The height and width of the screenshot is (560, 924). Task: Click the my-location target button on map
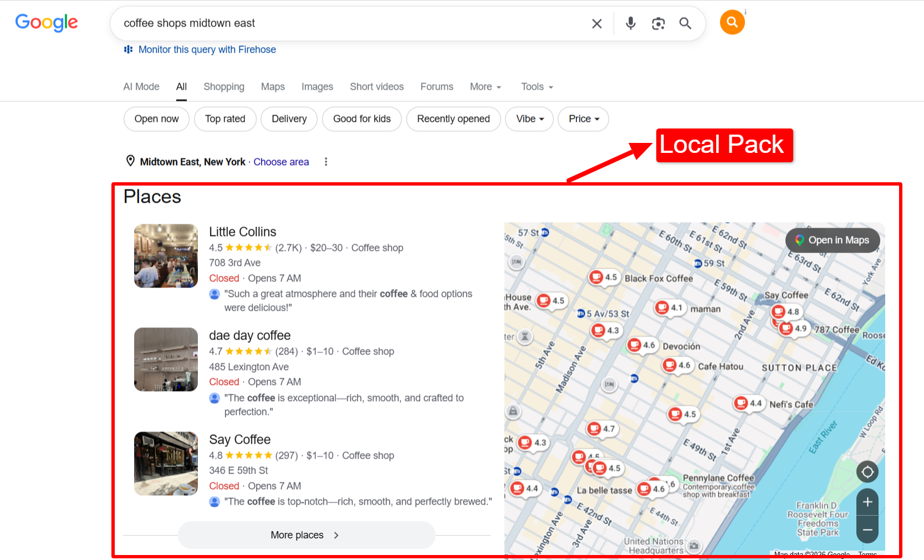coord(867,472)
